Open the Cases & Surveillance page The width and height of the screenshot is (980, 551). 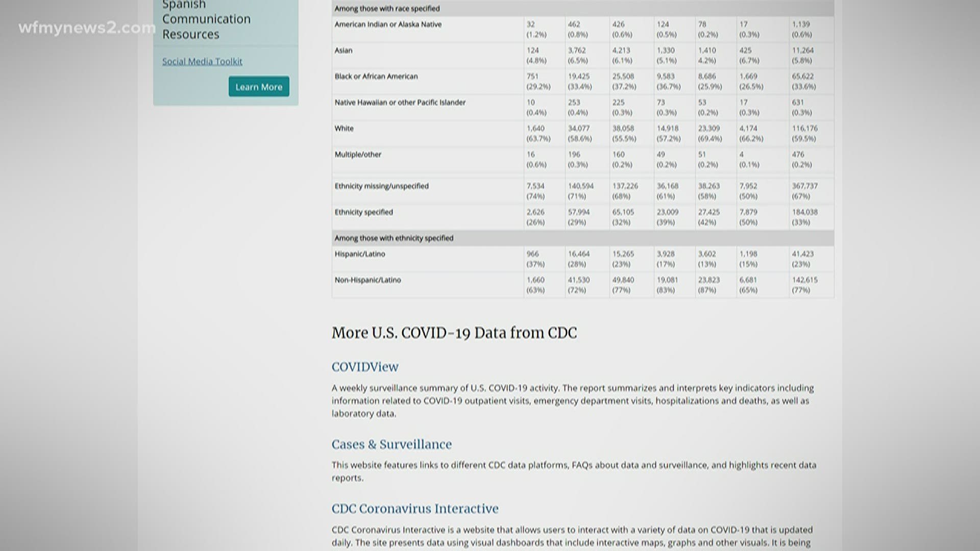pyautogui.click(x=391, y=444)
